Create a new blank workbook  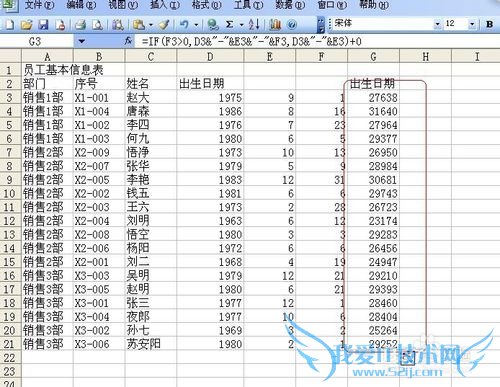10,25
